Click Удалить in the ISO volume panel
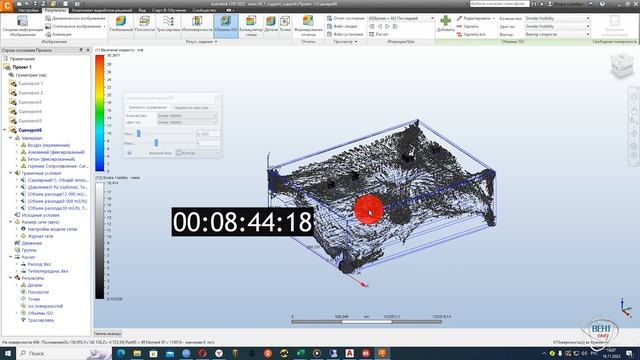The image size is (640, 360). point(467,26)
